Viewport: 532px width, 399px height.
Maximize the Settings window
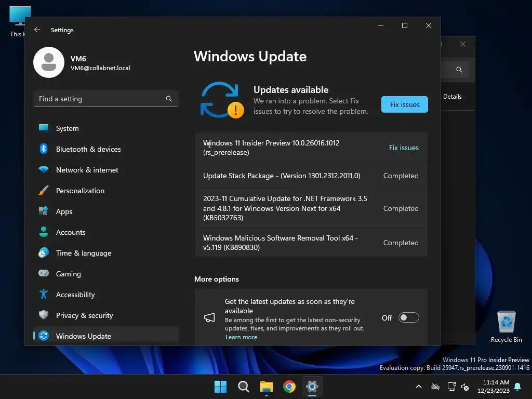point(404,25)
